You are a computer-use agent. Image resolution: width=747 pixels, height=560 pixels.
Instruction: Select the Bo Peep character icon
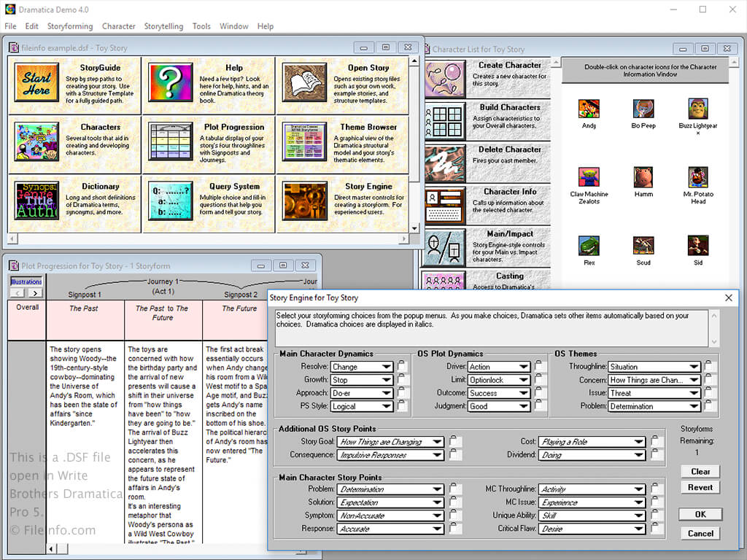click(x=643, y=109)
